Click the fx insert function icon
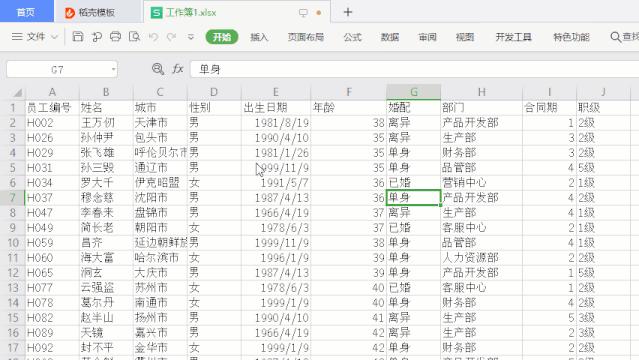The width and height of the screenshot is (639, 360). click(x=178, y=69)
